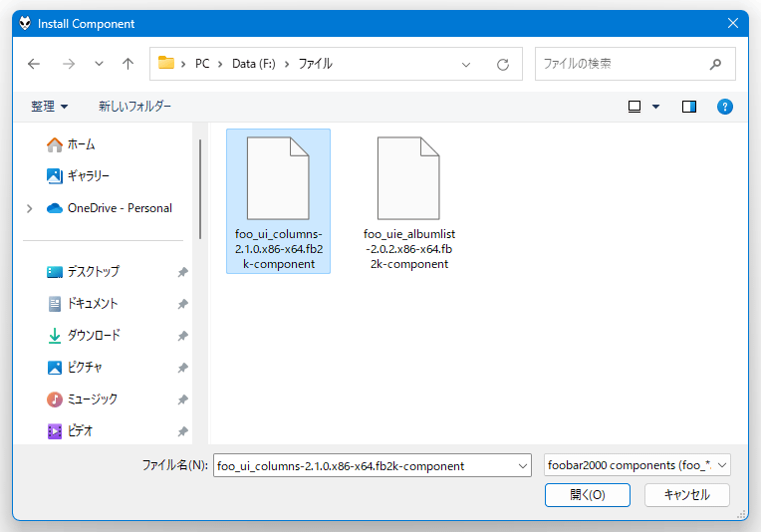The width and height of the screenshot is (761, 532).
Task: Click pin icon next to ピクチャ
Action: click(182, 368)
